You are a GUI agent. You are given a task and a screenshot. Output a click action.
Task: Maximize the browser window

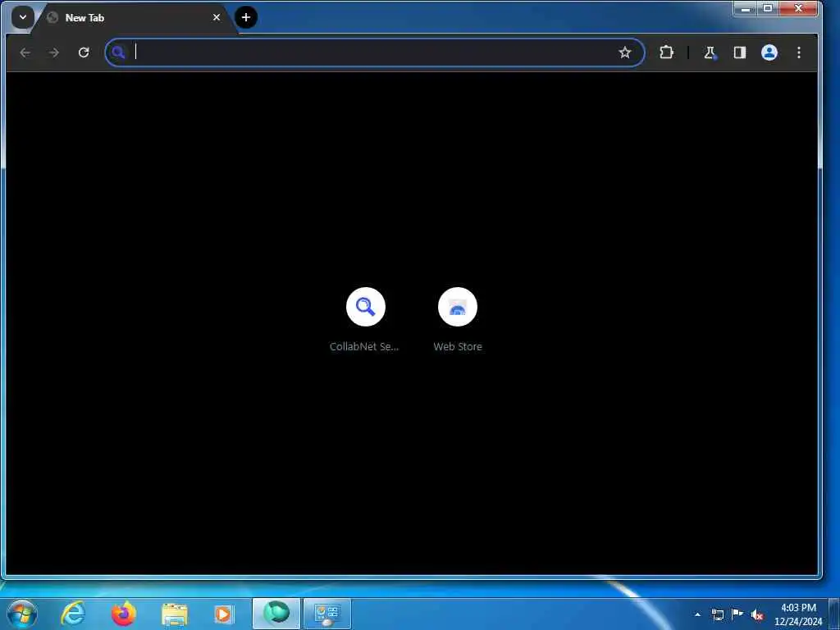point(768,8)
